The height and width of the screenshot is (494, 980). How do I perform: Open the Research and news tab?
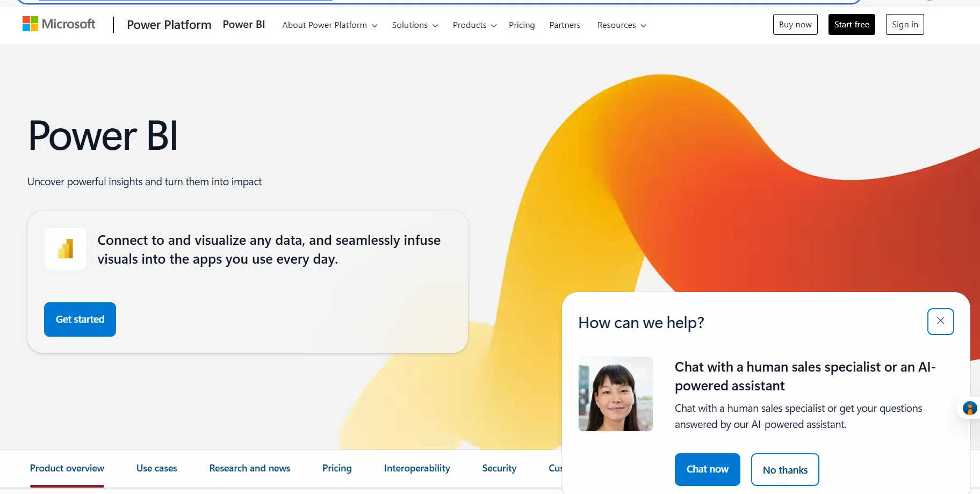tap(249, 468)
